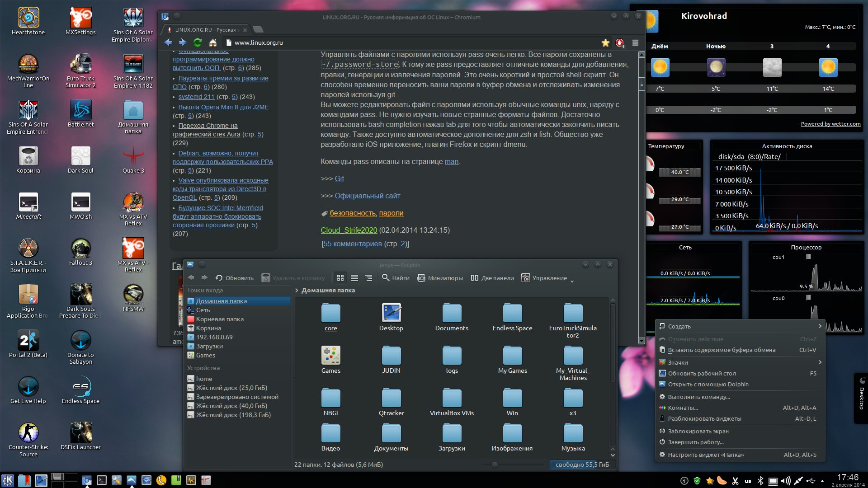This screenshot has width=868, height=488.
Task: Launch Counter-Strike: Source icon
Action: click(x=28, y=432)
